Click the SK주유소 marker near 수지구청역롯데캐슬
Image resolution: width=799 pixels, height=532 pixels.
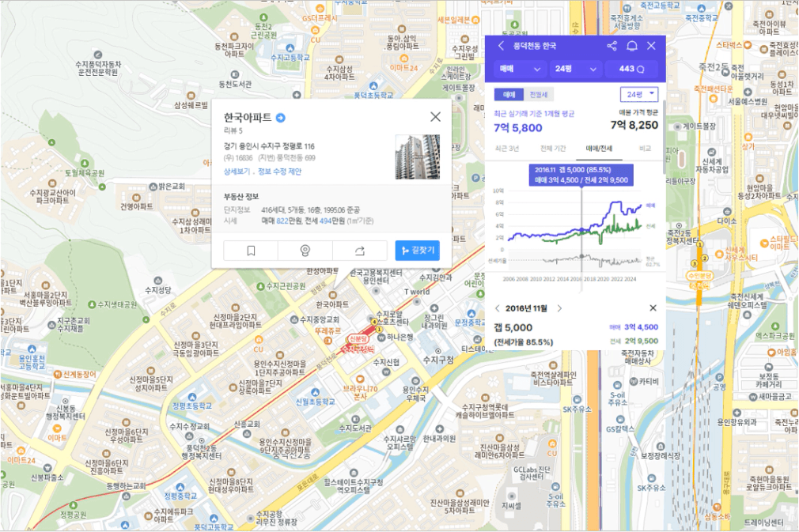pos(577,400)
